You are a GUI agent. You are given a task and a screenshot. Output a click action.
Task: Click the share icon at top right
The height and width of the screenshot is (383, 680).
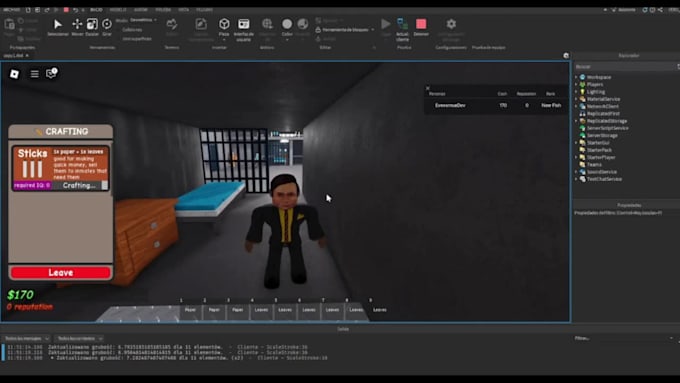(660, 10)
